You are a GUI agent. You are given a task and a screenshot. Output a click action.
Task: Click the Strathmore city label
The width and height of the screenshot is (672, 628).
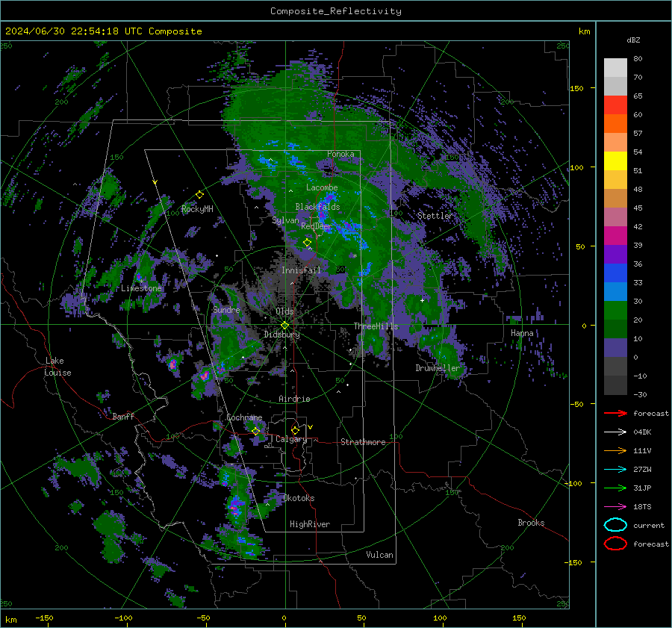click(x=363, y=442)
